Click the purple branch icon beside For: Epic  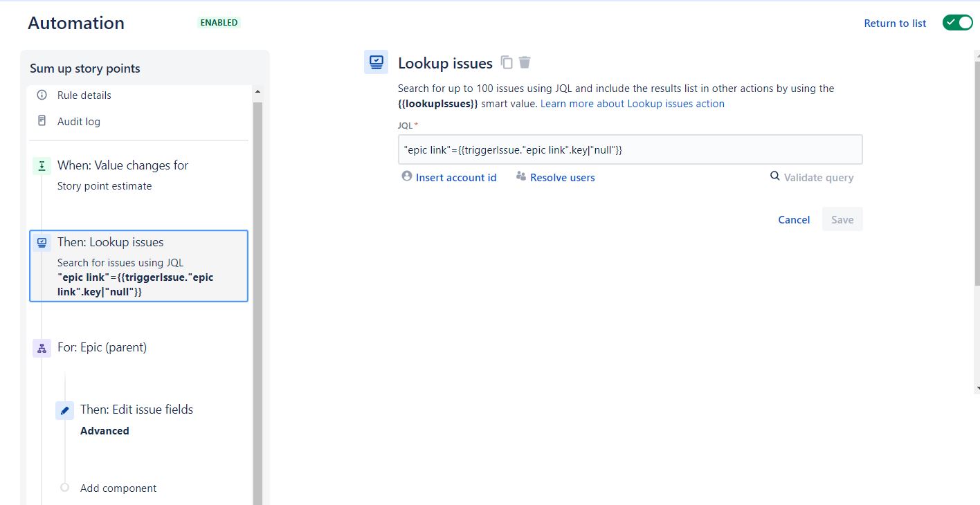pyautogui.click(x=42, y=348)
